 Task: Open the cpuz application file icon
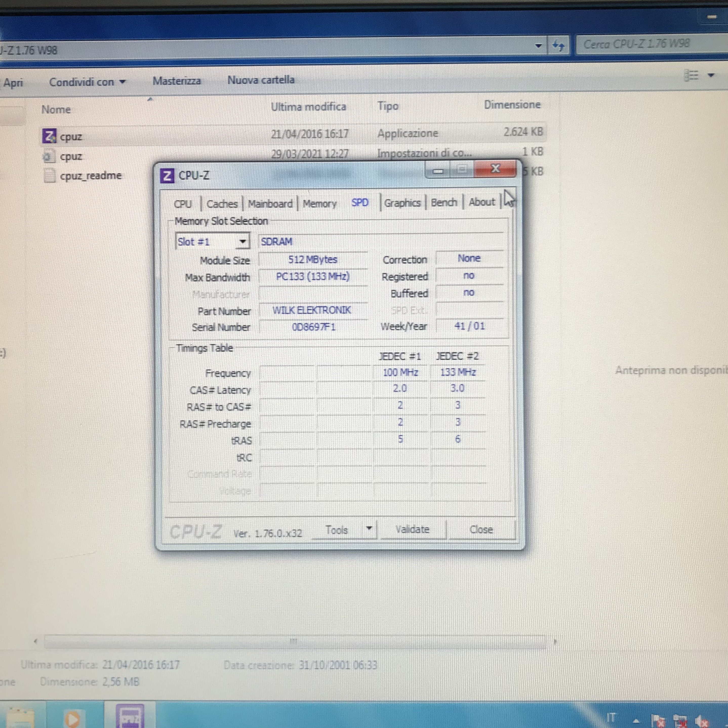point(49,136)
